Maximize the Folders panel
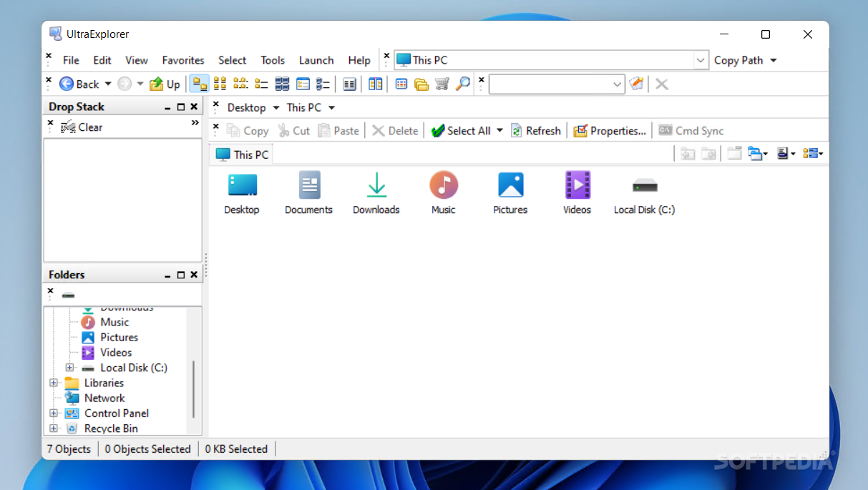868x490 pixels. point(181,275)
